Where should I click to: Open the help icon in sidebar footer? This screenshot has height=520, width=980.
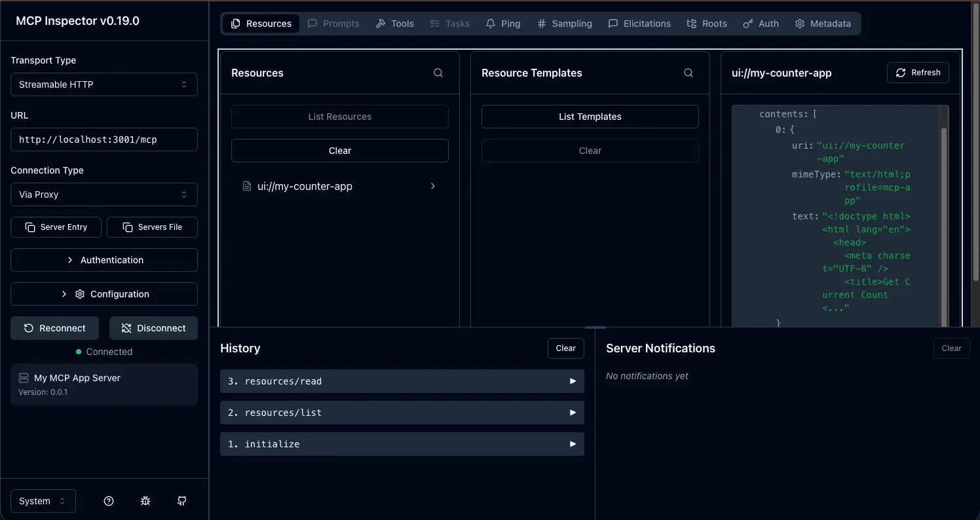tap(109, 501)
